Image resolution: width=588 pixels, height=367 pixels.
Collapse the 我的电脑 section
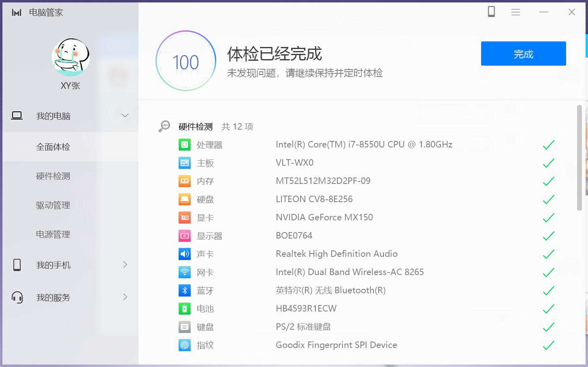pyautogui.click(x=125, y=115)
